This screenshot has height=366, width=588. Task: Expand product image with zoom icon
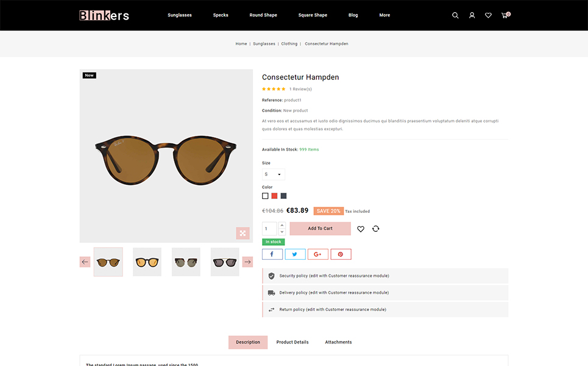click(243, 233)
